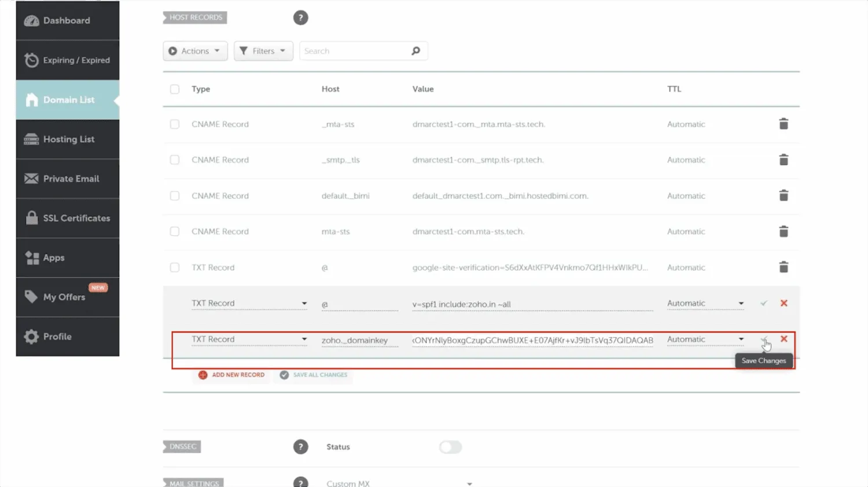Screen dimensions: 868x487
Task: Cancel SPF record edit with red X
Action: pyautogui.click(x=784, y=303)
